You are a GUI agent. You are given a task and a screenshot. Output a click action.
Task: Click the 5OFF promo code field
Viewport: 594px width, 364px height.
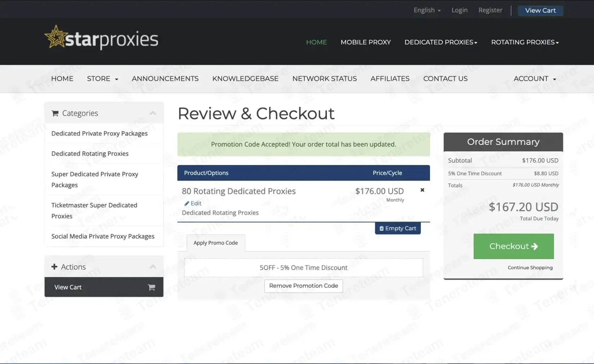pyautogui.click(x=303, y=268)
